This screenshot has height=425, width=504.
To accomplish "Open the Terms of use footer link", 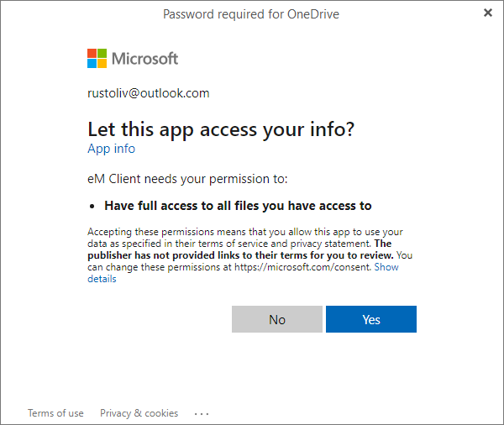I will tap(55, 413).
